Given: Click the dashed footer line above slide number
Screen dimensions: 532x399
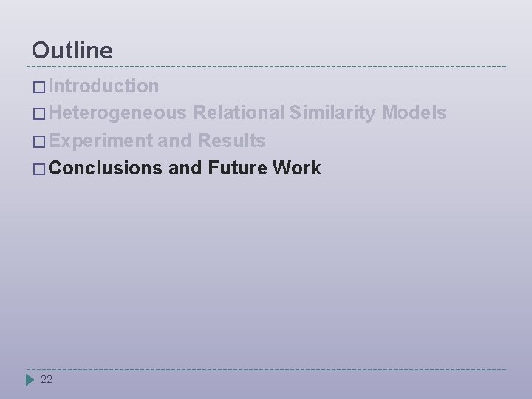Looking at the screenshot, I should point(266,369).
